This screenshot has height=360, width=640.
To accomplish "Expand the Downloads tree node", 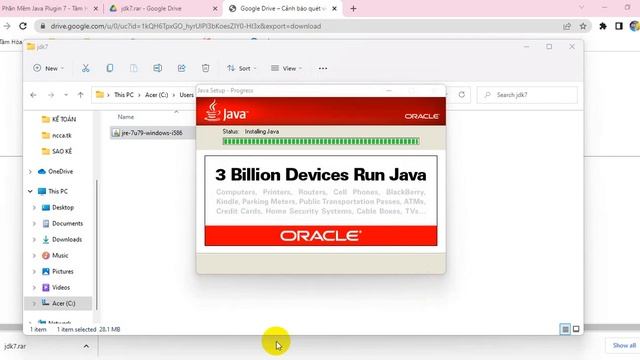I will tap(34, 240).
